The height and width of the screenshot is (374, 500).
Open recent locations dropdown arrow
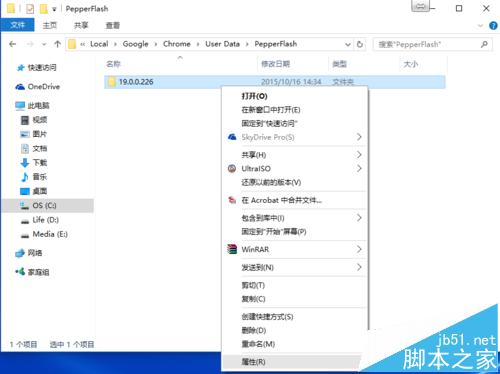click(x=44, y=44)
